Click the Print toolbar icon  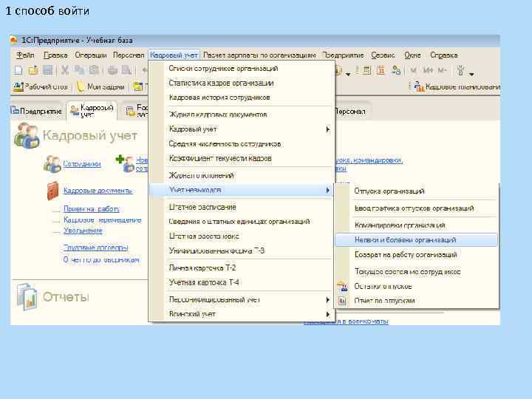[112, 70]
